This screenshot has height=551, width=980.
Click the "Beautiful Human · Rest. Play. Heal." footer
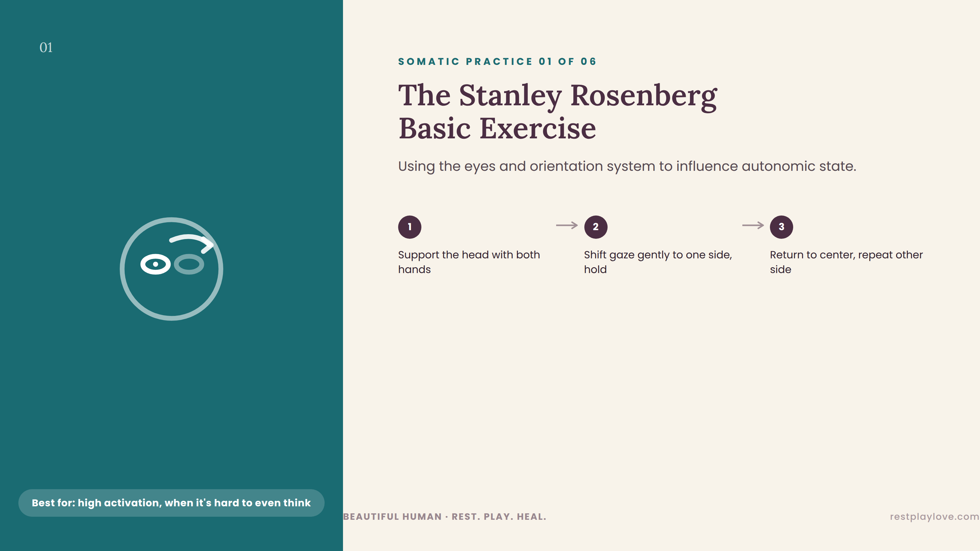tap(445, 517)
